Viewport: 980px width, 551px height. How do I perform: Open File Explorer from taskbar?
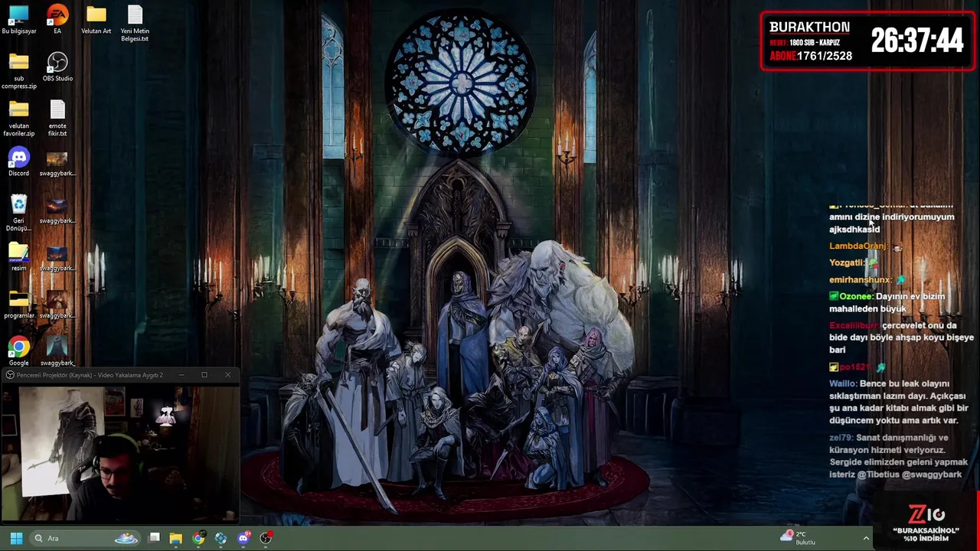(176, 538)
